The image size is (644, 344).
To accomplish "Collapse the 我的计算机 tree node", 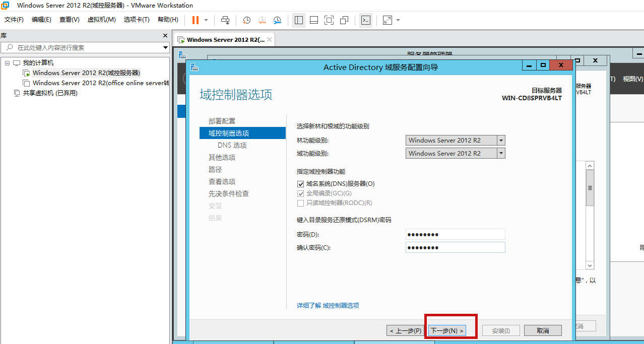I will tap(7, 63).
